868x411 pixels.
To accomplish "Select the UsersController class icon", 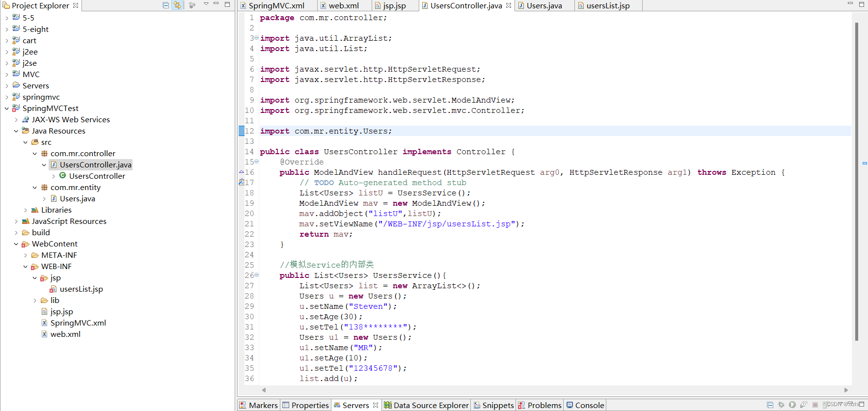I will point(63,176).
